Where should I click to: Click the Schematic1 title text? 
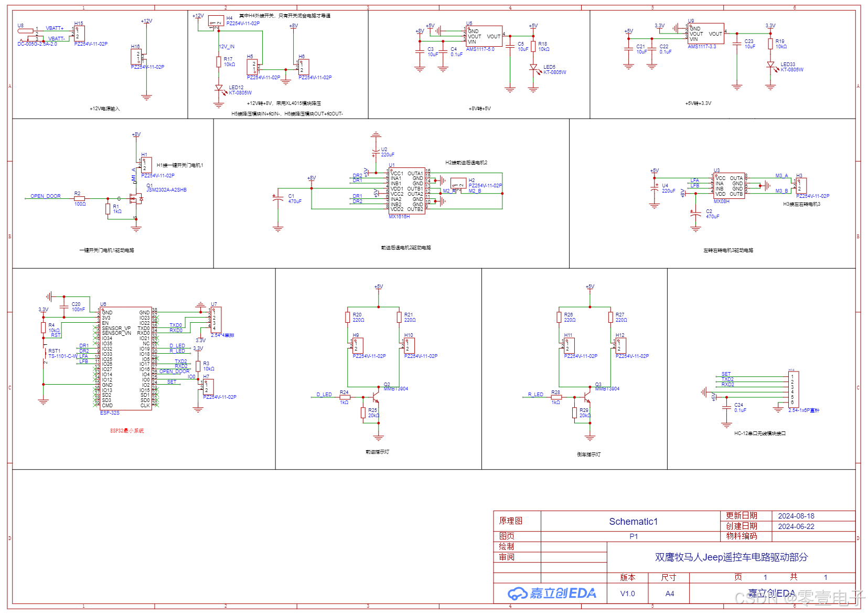[634, 521]
